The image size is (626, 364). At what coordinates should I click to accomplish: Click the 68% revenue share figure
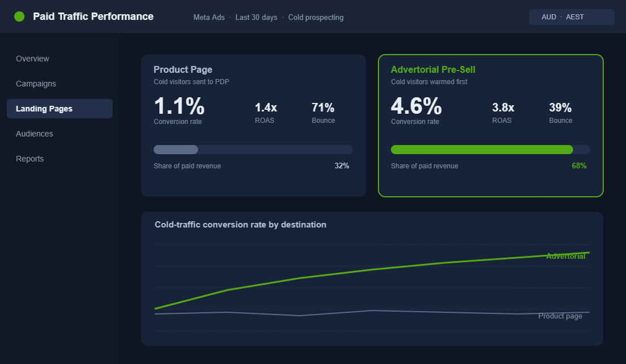[x=579, y=166]
